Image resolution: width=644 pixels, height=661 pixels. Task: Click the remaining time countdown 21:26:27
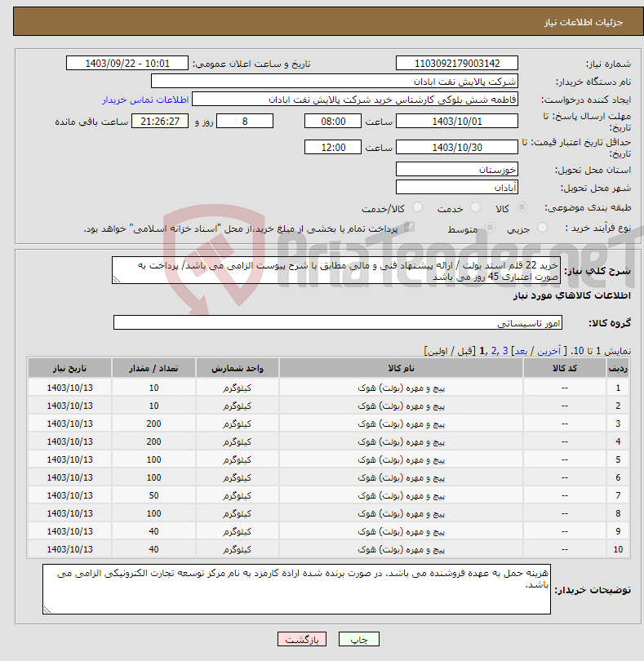coord(160,121)
